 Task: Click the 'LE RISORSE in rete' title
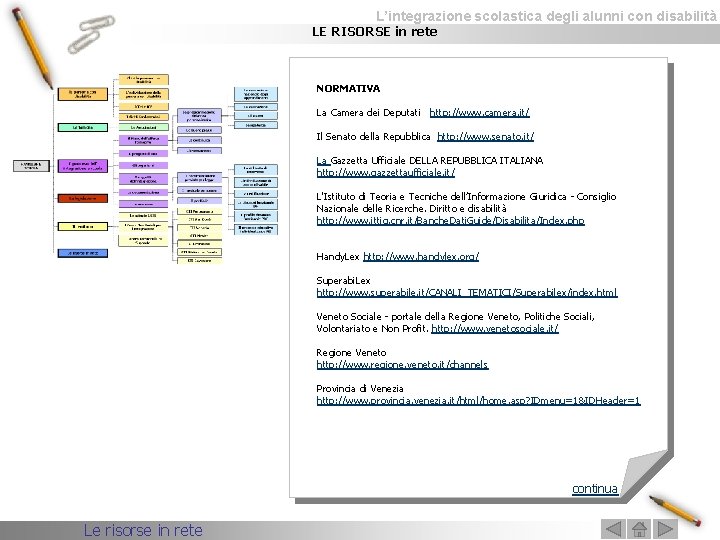(x=375, y=32)
